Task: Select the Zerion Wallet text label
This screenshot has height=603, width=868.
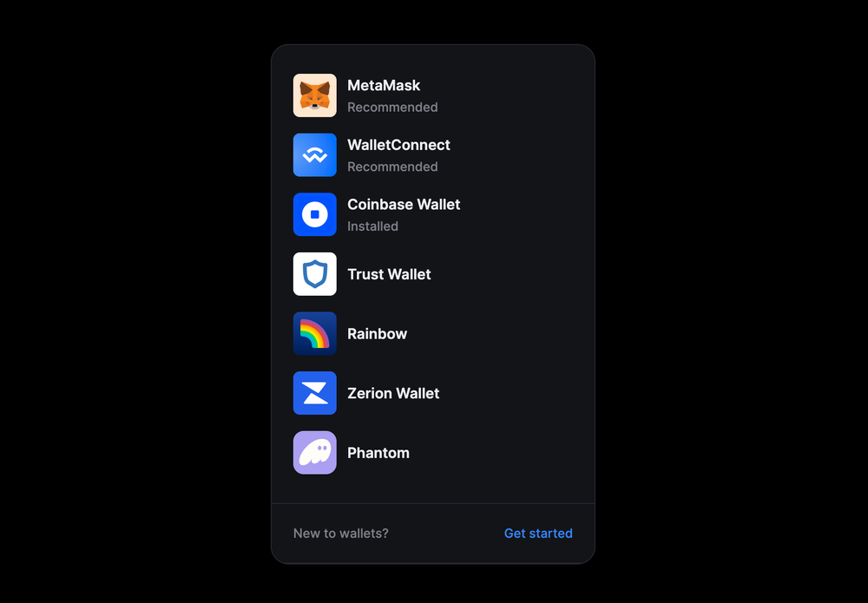Action: 393,393
